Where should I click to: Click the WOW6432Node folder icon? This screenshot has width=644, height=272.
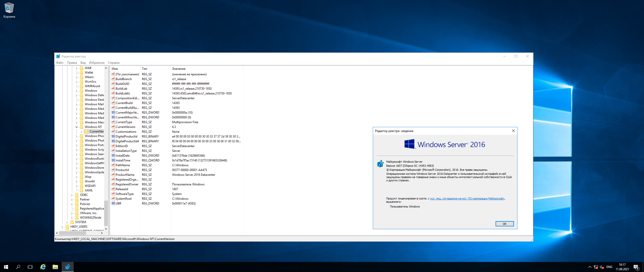pyautogui.click(x=77, y=218)
